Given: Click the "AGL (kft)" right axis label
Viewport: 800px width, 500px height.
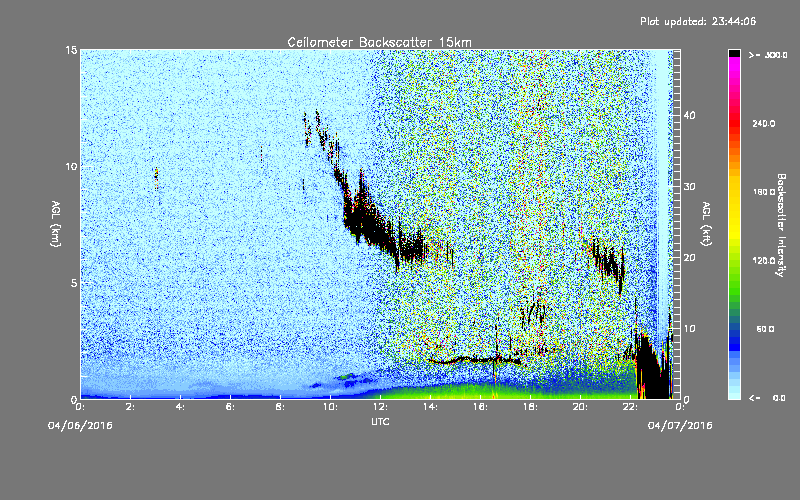Looking at the screenshot, I should (706, 223).
